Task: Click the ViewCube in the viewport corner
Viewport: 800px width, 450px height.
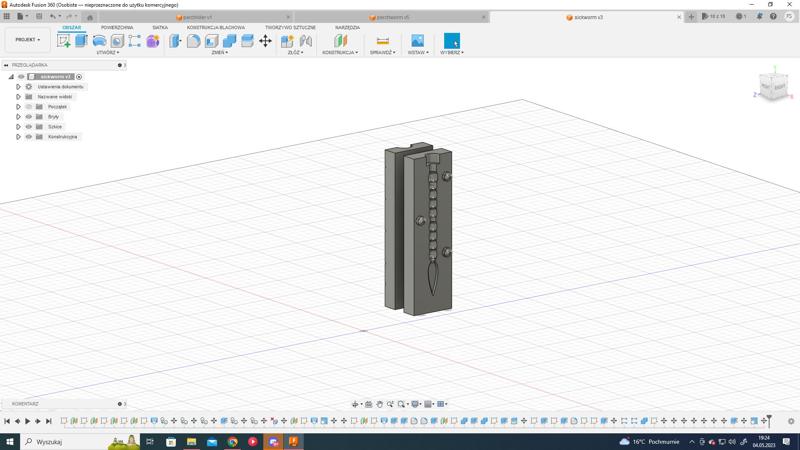Action: click(772, 86)
